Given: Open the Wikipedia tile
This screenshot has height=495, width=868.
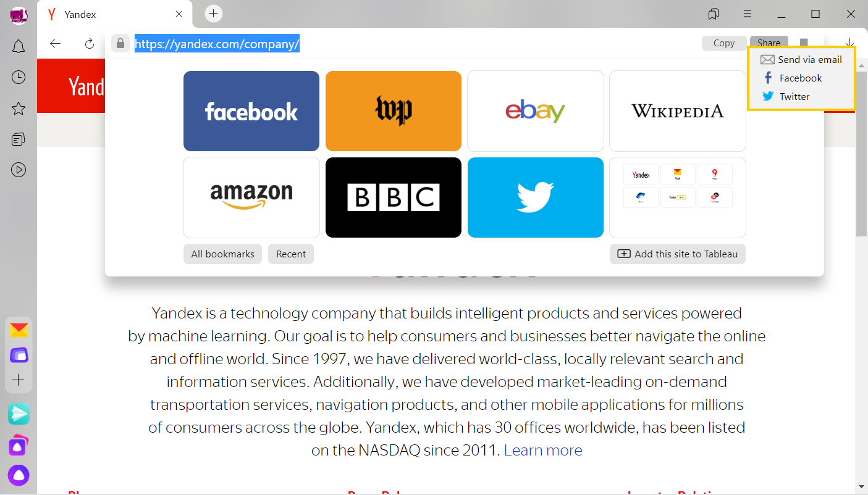Looking at the screenshot, I should tap(678, 111).
